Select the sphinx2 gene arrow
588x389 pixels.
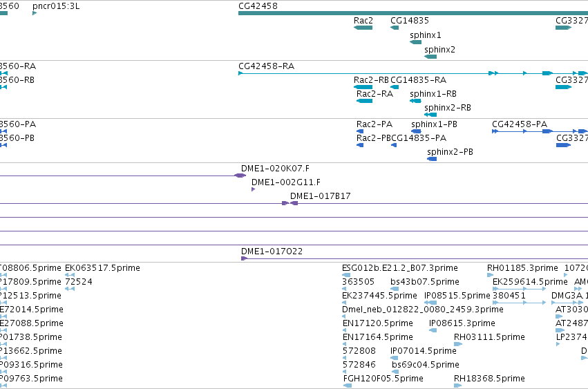point(430,57)
